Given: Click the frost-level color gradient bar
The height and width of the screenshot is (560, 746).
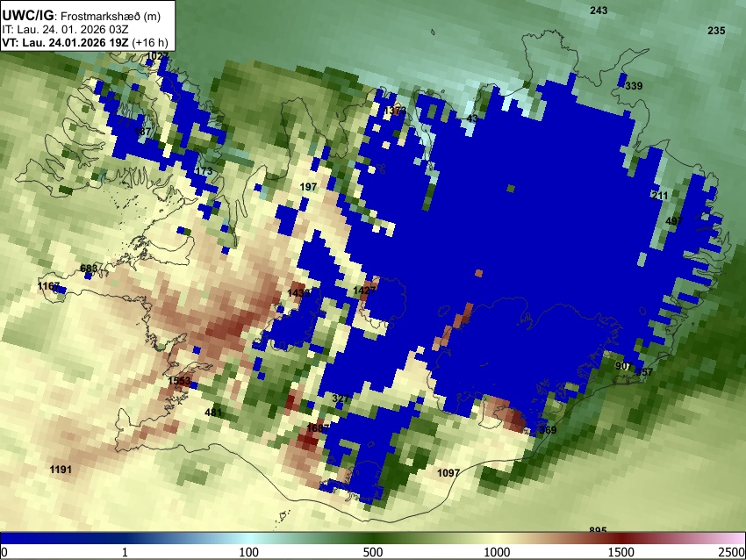Looking at the screenshot, I should pyautogui.click(x=373, y=538).
